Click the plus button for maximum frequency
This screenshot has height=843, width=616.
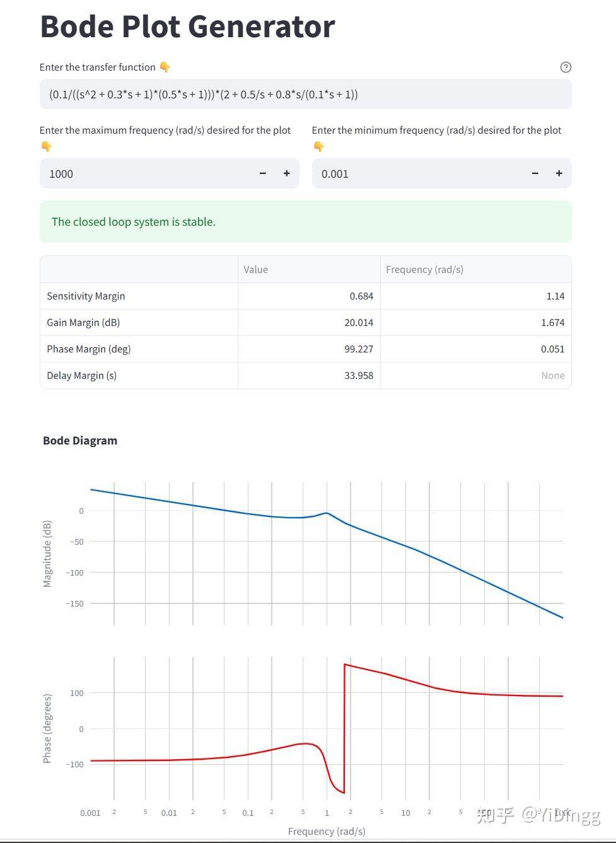[x=286, y=173]
